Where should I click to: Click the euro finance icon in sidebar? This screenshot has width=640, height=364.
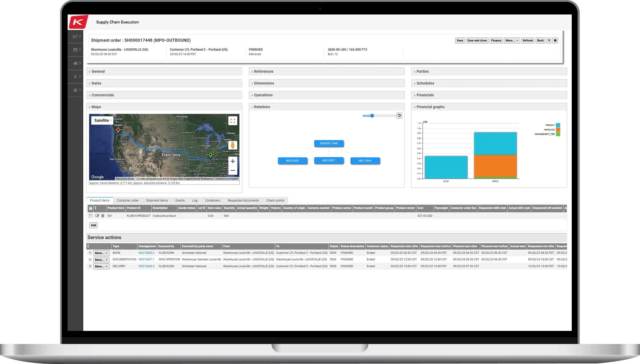(75, 77)
